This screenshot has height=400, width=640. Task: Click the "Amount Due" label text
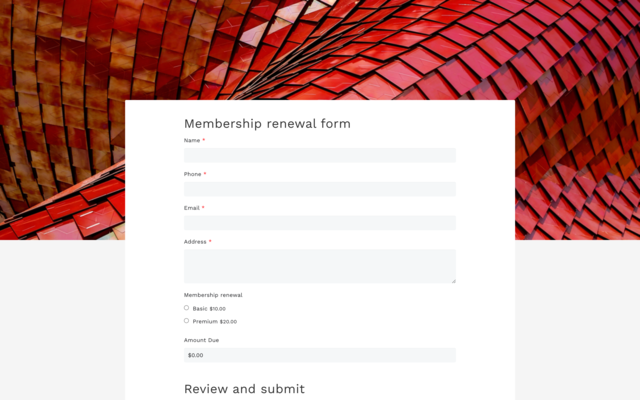(201, 340)
